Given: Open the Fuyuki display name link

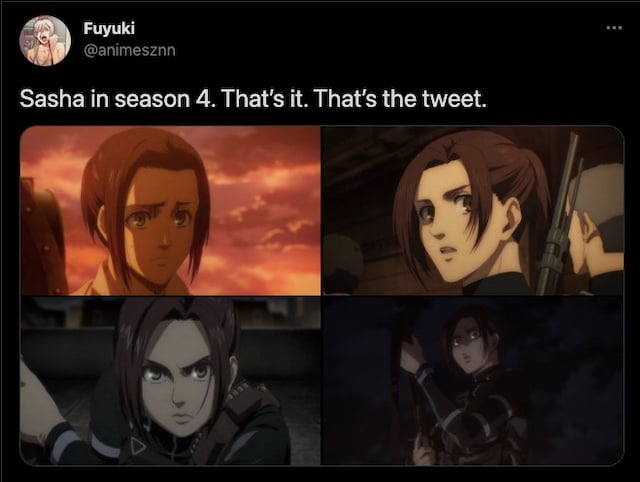Looking at the screenshot, I should (x=109, y=28).
